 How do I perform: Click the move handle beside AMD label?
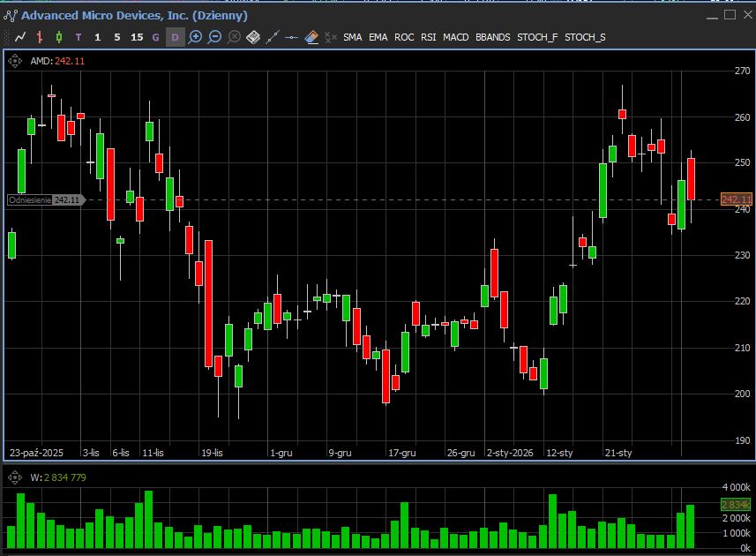(x=15, y=61)
